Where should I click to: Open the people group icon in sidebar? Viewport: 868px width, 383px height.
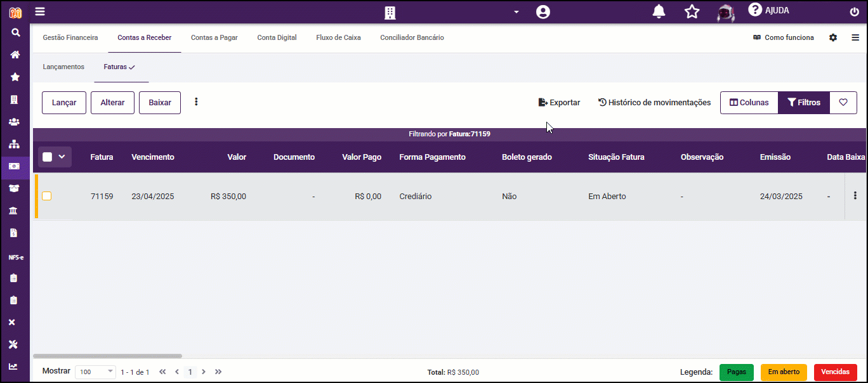[x=15, y=122]
